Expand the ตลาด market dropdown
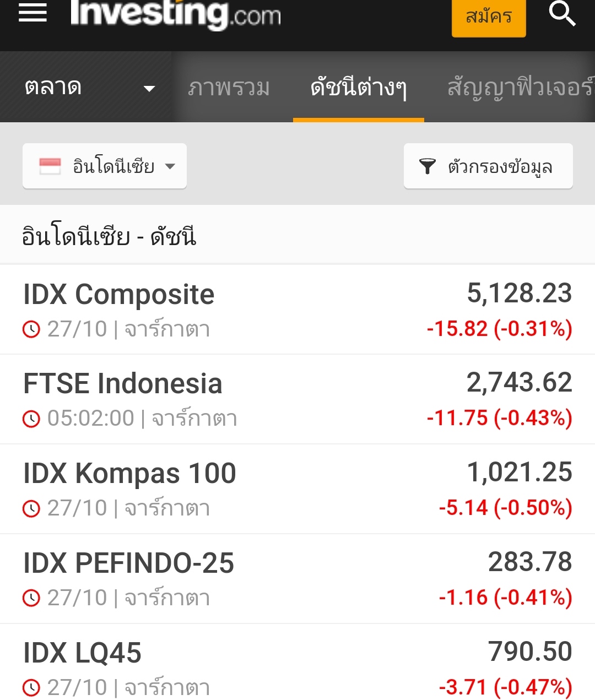This screenshot has height=700, width=595. point(88,87)
